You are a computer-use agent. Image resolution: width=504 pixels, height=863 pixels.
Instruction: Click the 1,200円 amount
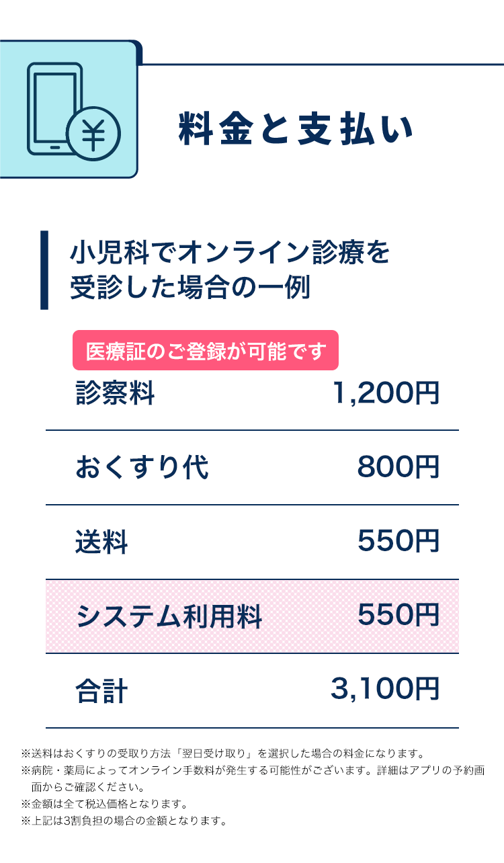pyautogui.click(x=386, y=393)
